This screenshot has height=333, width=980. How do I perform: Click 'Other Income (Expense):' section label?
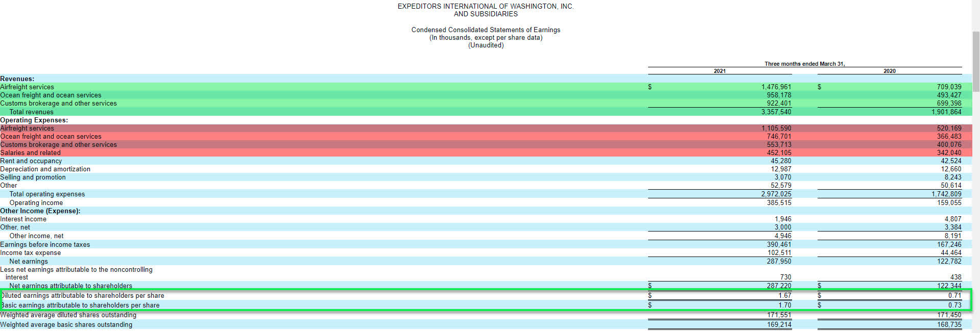pos(40,211)
